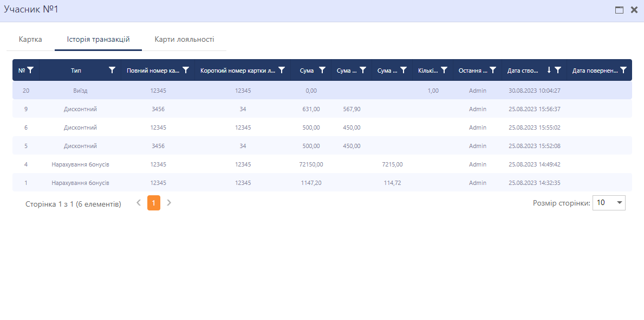Screen dimensions: 644x320
Task: Maximize the Учасник №1 window
Action: pos(619,10)
